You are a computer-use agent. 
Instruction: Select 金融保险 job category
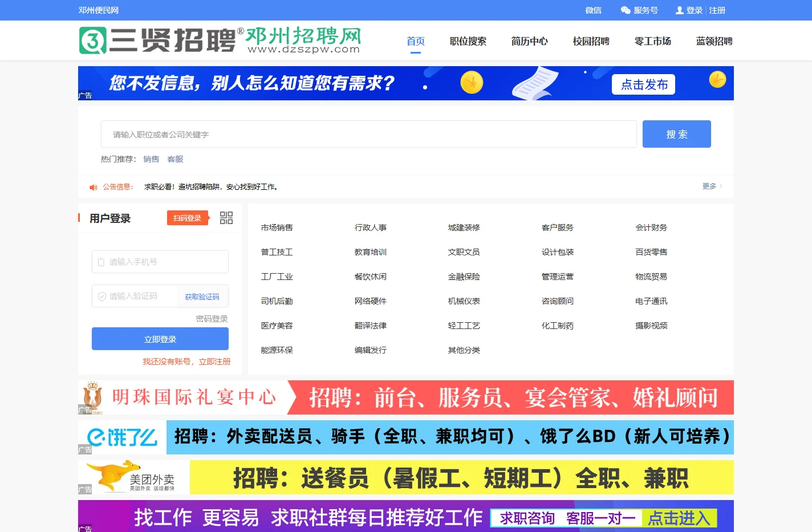click(464, 277)
